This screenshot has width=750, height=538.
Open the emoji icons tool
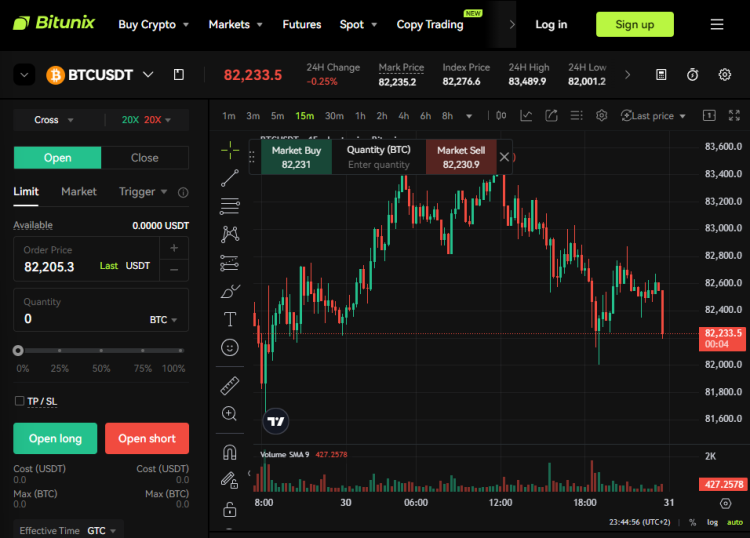(x=230, y=348)
